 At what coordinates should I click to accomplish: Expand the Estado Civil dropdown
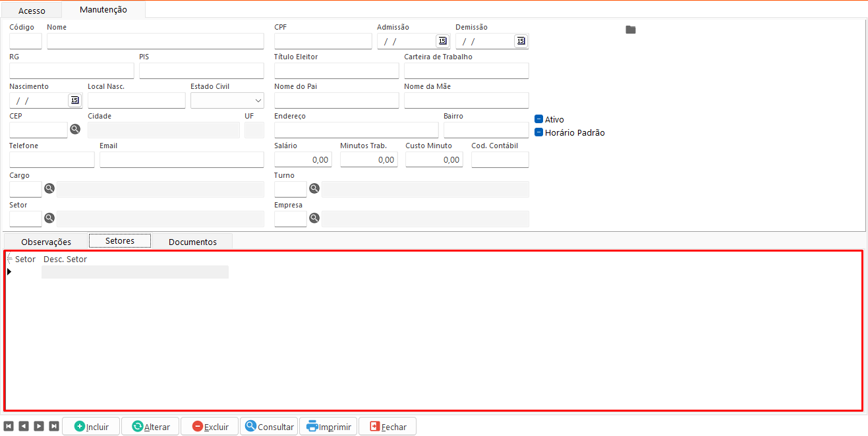tap(257, 101)
